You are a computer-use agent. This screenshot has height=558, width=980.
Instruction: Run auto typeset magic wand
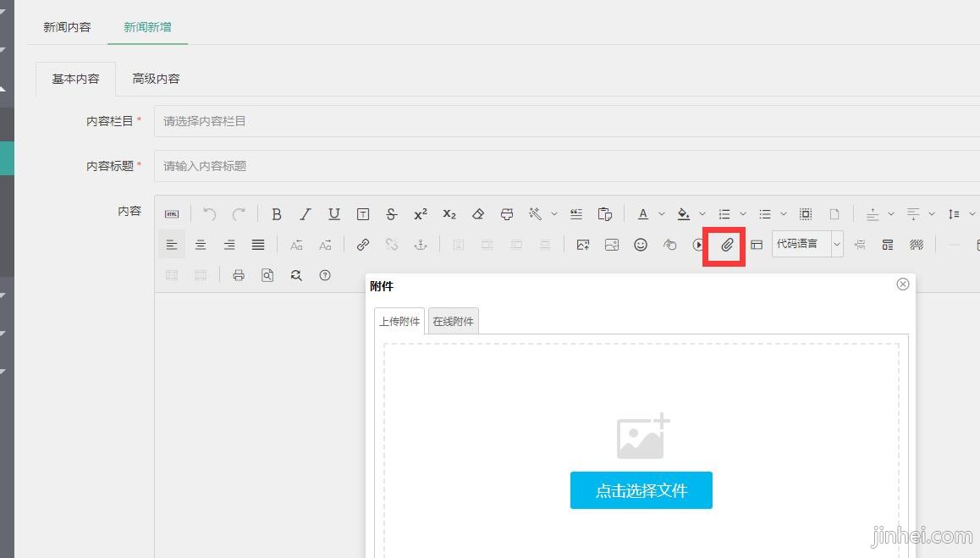click(x=535, y=214)
